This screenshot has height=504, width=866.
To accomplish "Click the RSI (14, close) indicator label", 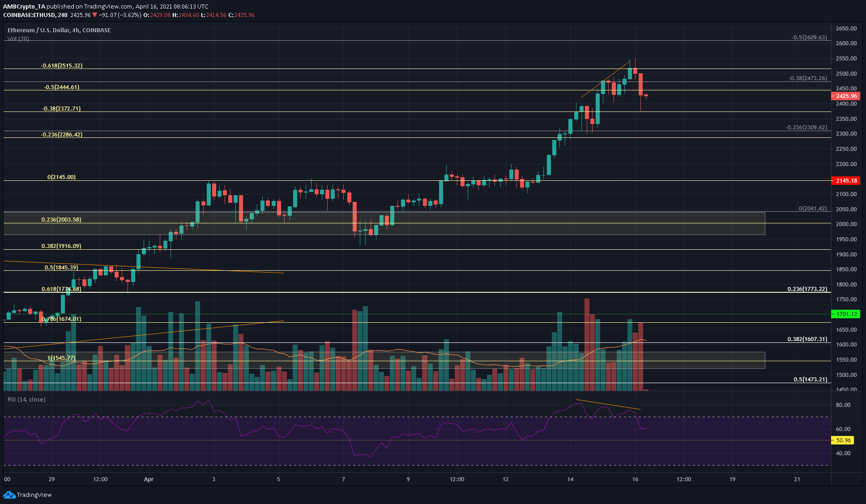I will point(26,399).
